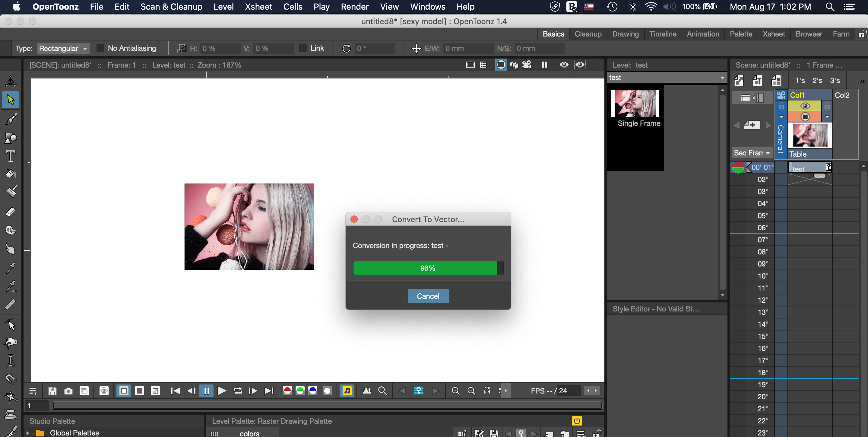Select the Eraser tool
The width and height of the screenshot is (868, 437).
10,212
